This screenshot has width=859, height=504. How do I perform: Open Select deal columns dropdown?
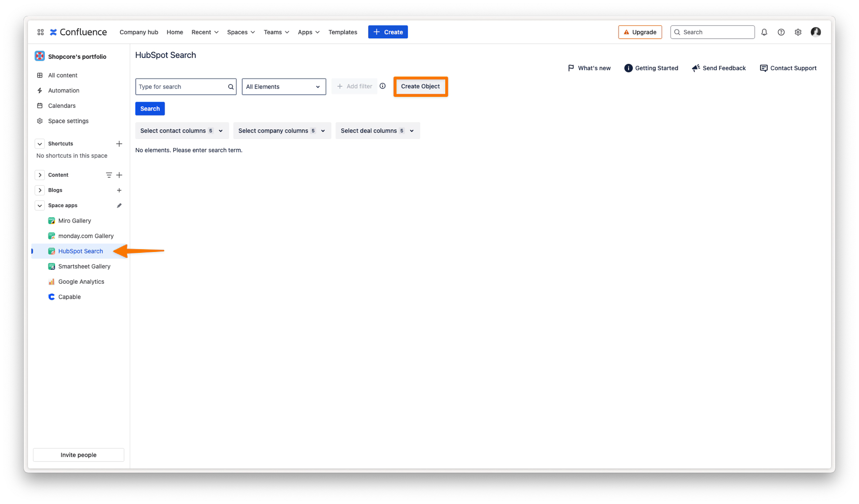click(x=377, y=131)
